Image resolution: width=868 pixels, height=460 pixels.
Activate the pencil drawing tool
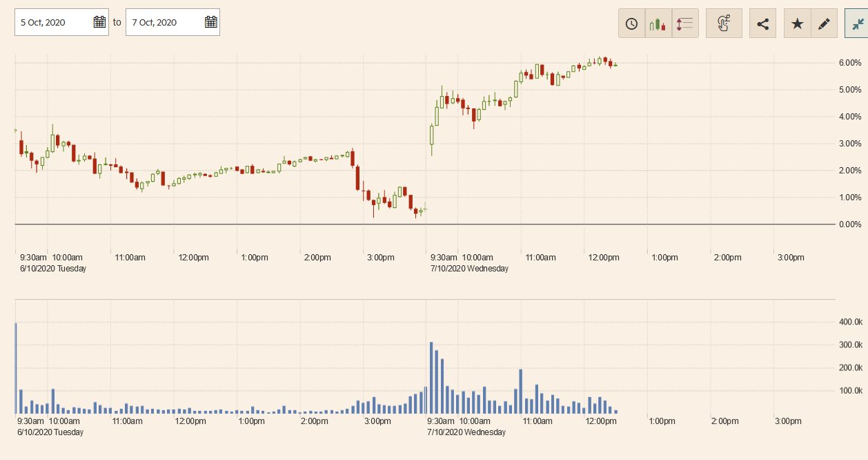coord(823,23)
